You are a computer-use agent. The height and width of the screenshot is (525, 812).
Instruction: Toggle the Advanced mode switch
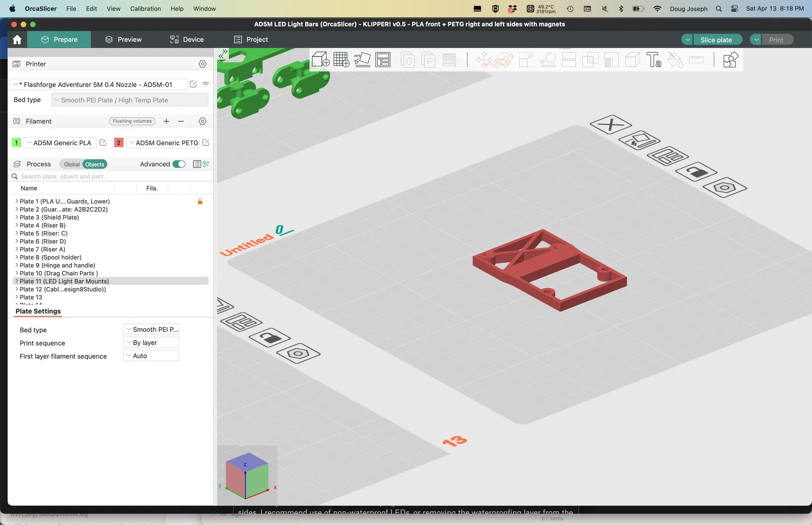click(x=179, y=164)
